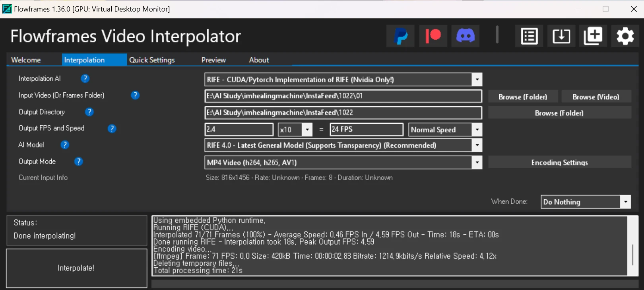Click the 'AI Model' label

coord(31,145)
